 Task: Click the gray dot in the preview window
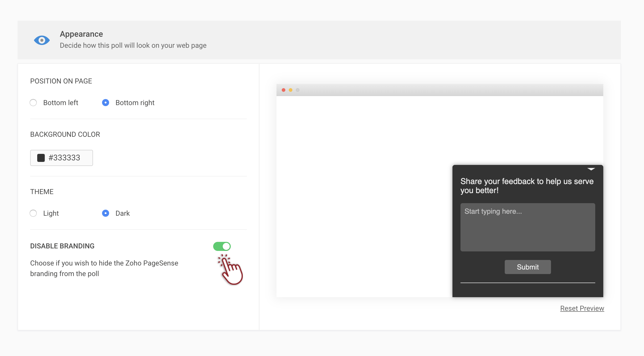[298, 90]
